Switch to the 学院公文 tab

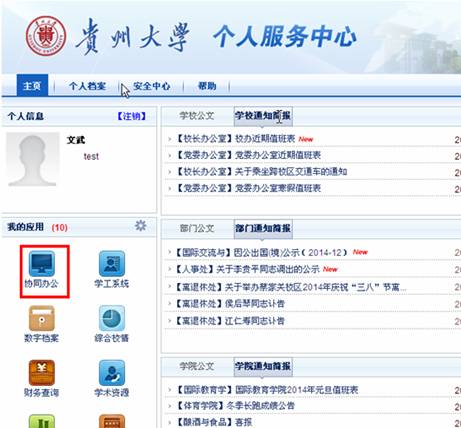point(197,366)
